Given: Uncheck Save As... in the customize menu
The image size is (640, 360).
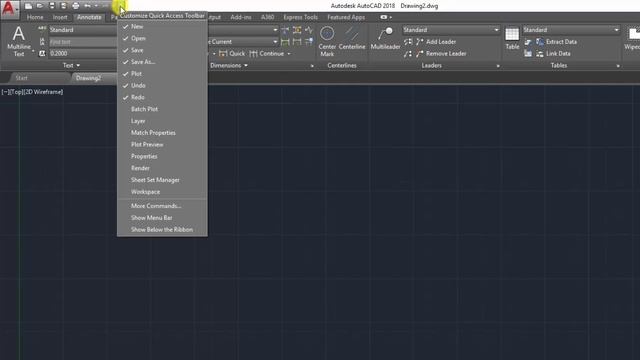Looking at the screenshot, I should (x=162, y=62).
